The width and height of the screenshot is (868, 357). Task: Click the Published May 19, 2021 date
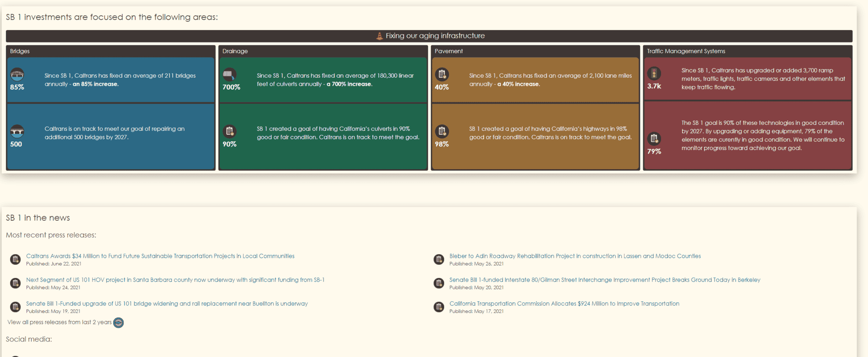coord(53,311)
